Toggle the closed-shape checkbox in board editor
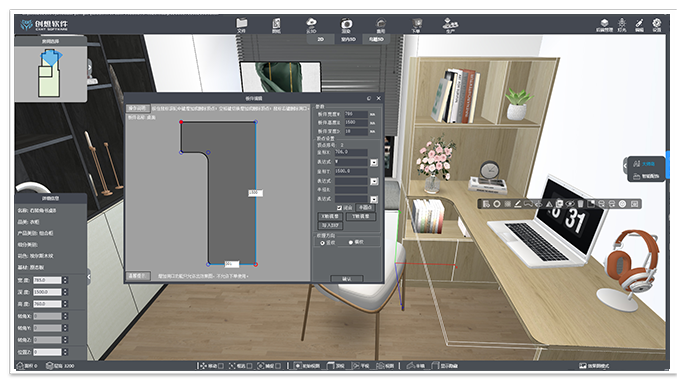 point(339,208)
